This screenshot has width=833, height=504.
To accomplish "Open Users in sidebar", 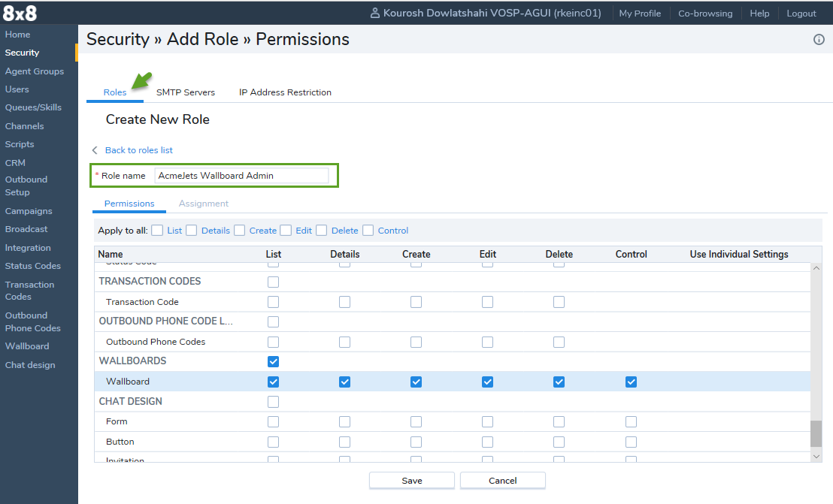I will (17, 89).
